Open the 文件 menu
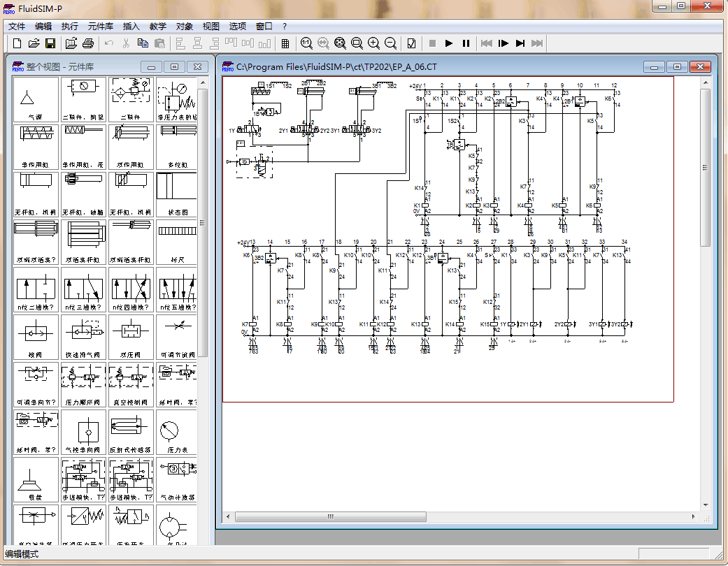The image size is (728, 566). pyautogui.click(x=17, y=27)
